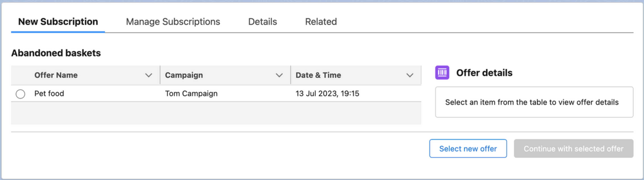The width and height of the screenshot is (644, 180).
Task: Sort by the Campaign column header
Action: [184, 75]
